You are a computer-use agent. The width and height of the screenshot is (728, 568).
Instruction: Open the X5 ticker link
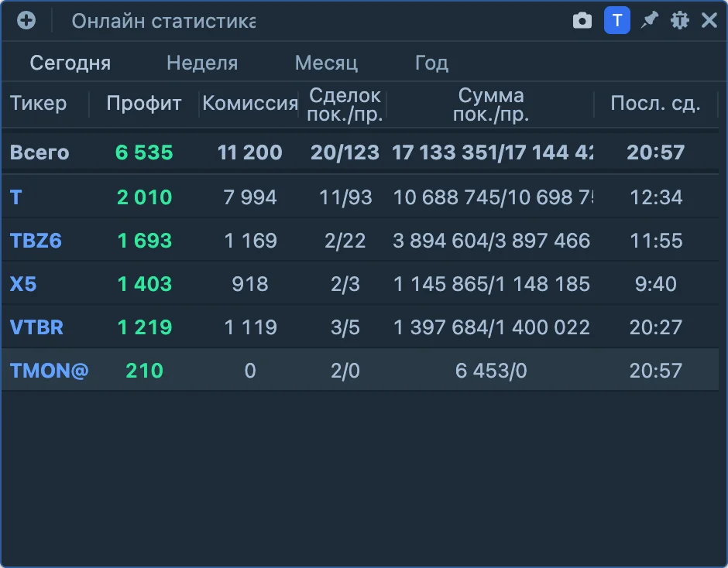coord(23,284)
